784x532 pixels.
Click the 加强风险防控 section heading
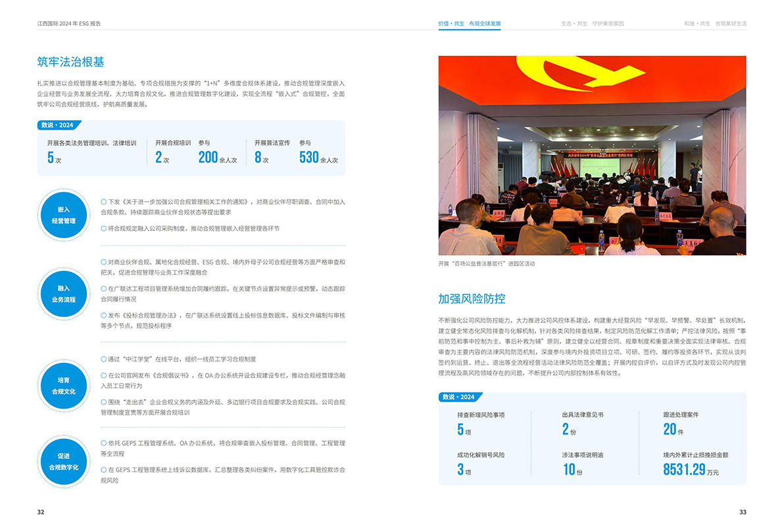point(472,299)
